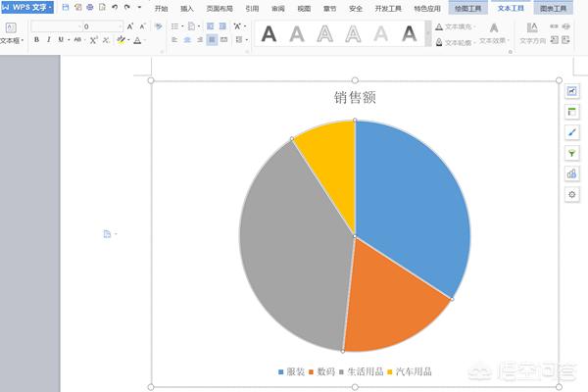Open change chart type button beside chart

[572, 173]
